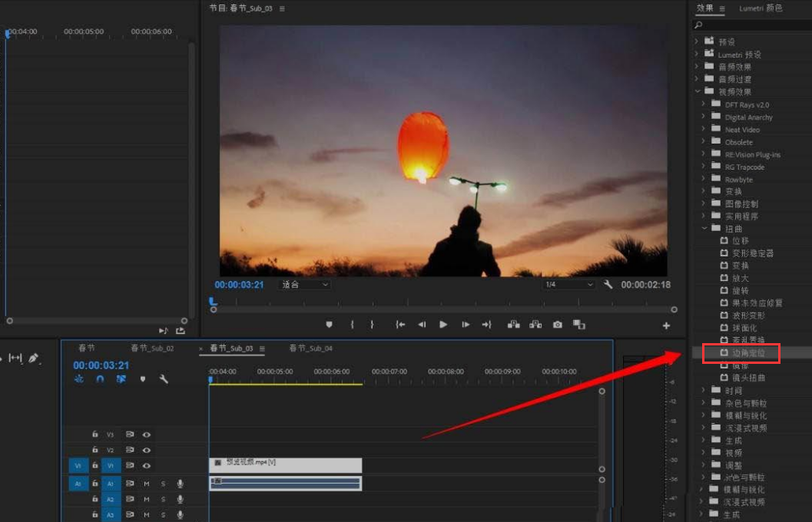Play the program monitor preview

(443, 325)
